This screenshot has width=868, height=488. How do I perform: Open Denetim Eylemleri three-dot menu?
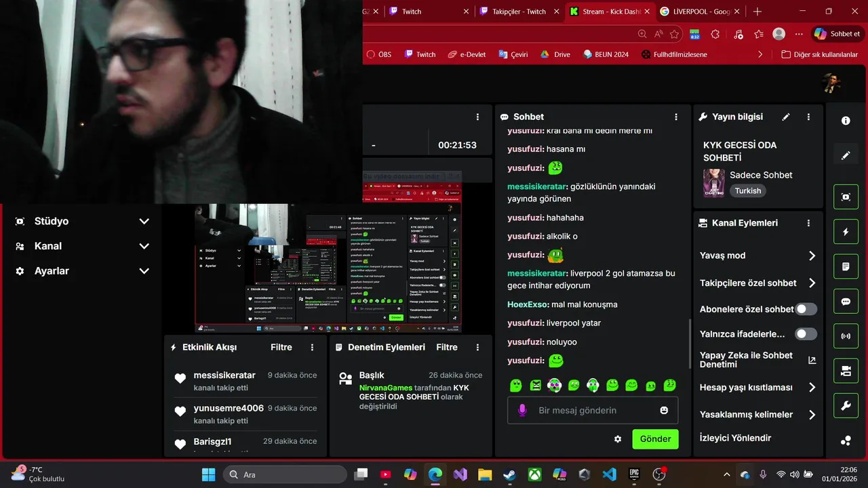[477, 347]
